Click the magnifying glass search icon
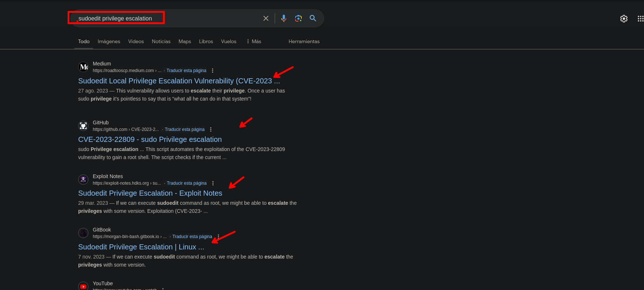This screenshot has width=644, height=290. tap(313, 18)
